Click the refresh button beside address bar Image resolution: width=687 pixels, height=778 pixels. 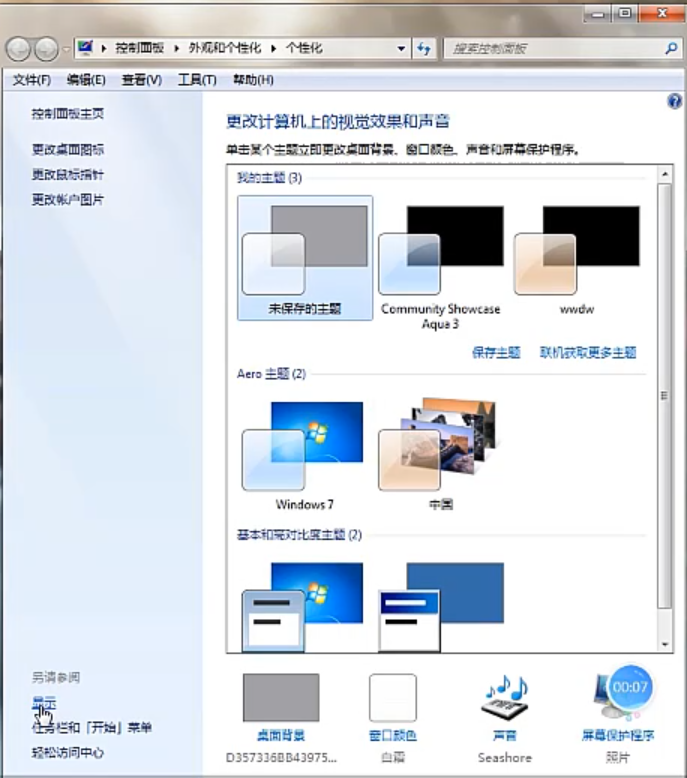point(424,48)
